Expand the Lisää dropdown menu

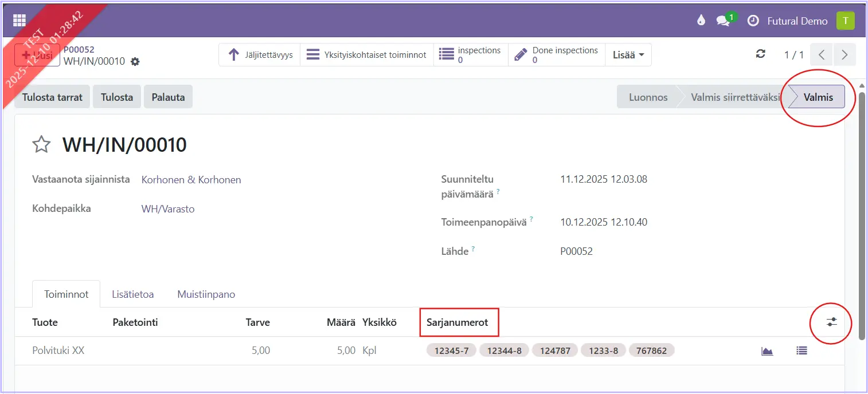click(x=628, y=55)
